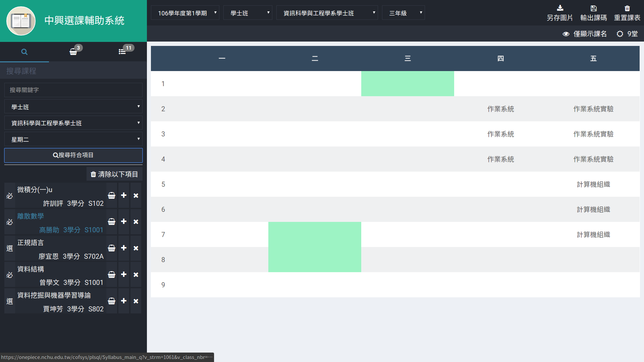Click the 清除以下項目 clear button
This screenshot has height=362, width=644.
coord(114,174)
